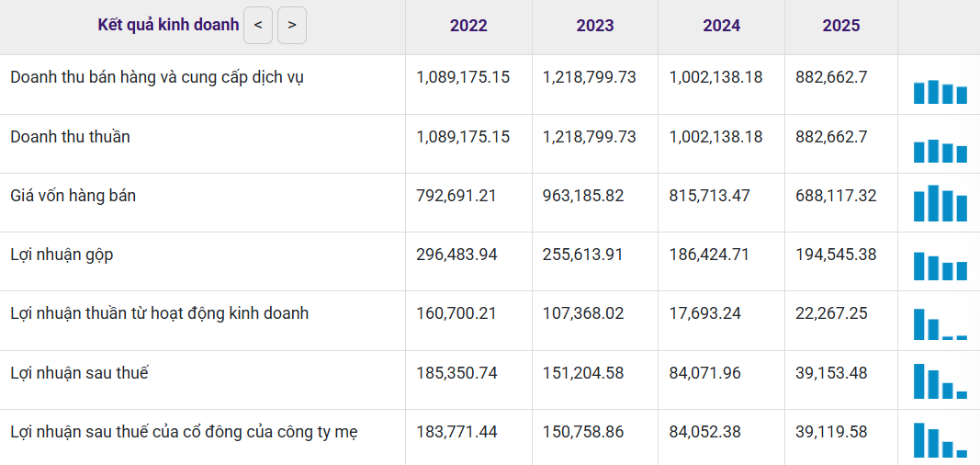The height and width of the screenshot is (465, 980).
Task: Select row label Lợi nhuận thuần từ hoạt động kinh doanh
Action: [160, 313]
